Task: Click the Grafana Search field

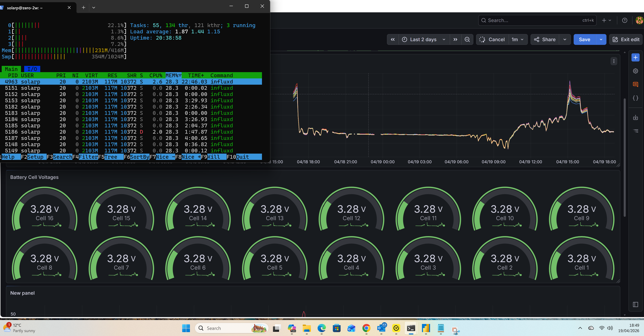Action: [537, 20]
